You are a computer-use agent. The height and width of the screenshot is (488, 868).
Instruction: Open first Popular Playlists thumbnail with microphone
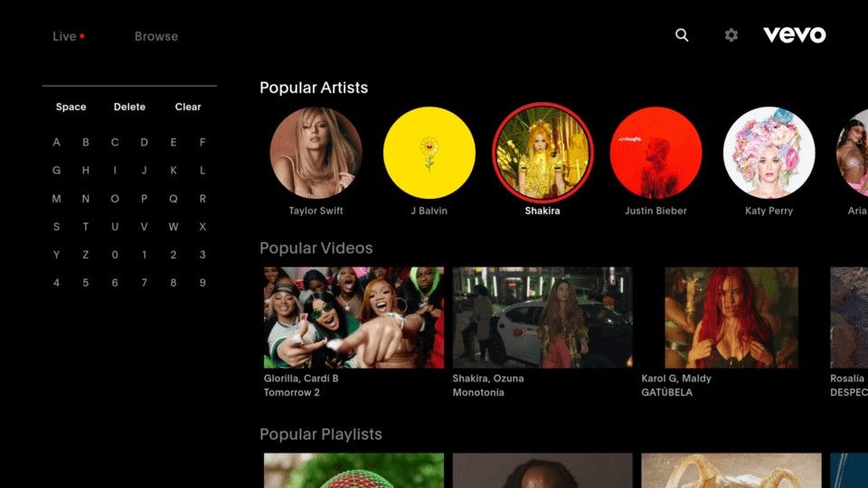(x=354, y=470)
